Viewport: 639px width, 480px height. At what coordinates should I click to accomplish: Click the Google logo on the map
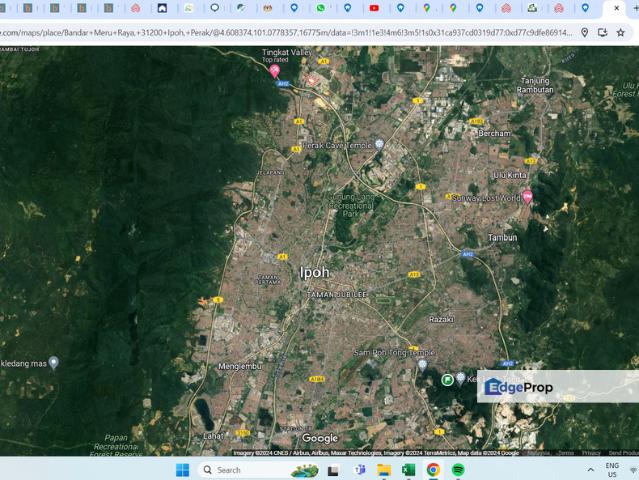click(320, 438)
